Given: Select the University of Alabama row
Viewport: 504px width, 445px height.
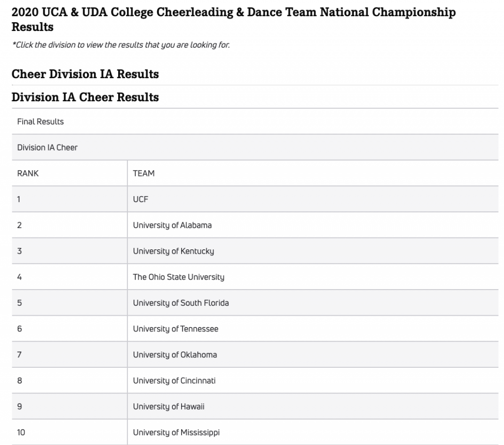Looking at the screenshot, I should 255,225.
